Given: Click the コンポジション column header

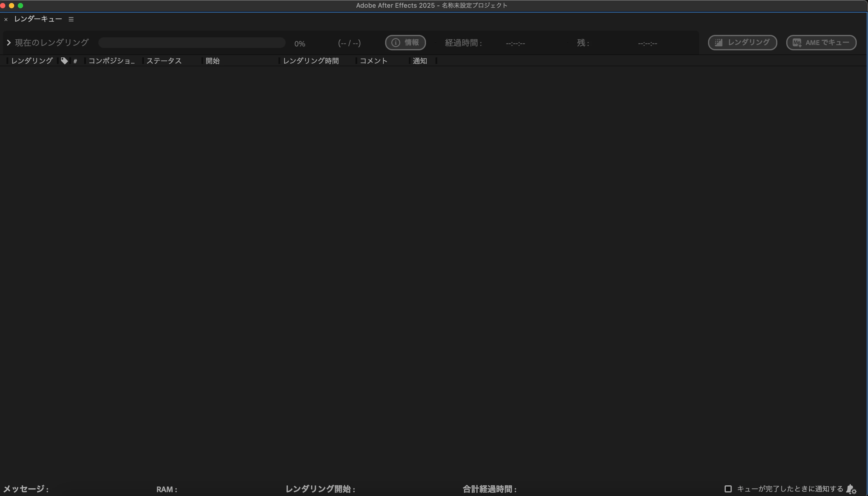Looking at the screenshot, I should click(111, 61).
